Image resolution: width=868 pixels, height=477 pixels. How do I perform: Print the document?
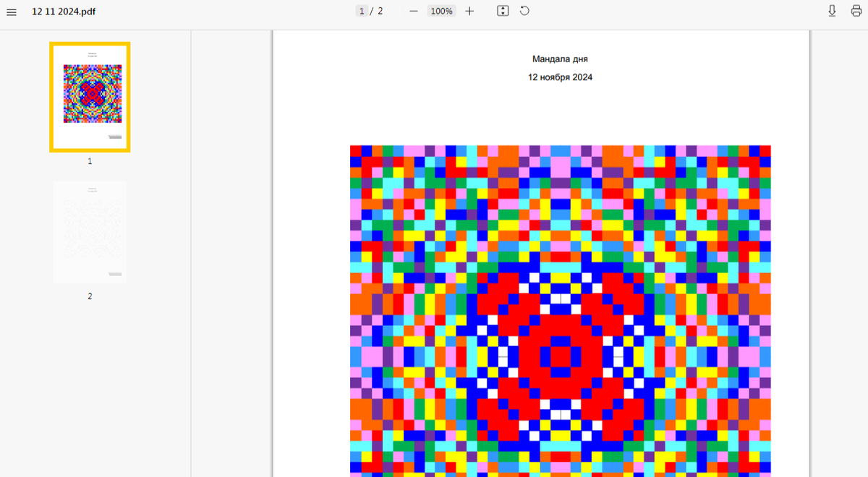(856, 11)
